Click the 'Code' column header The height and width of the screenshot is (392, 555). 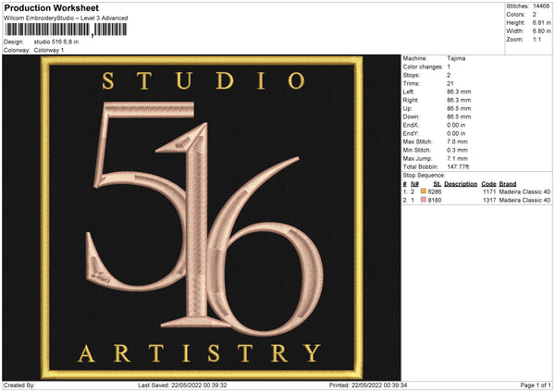tap(488, 184)
